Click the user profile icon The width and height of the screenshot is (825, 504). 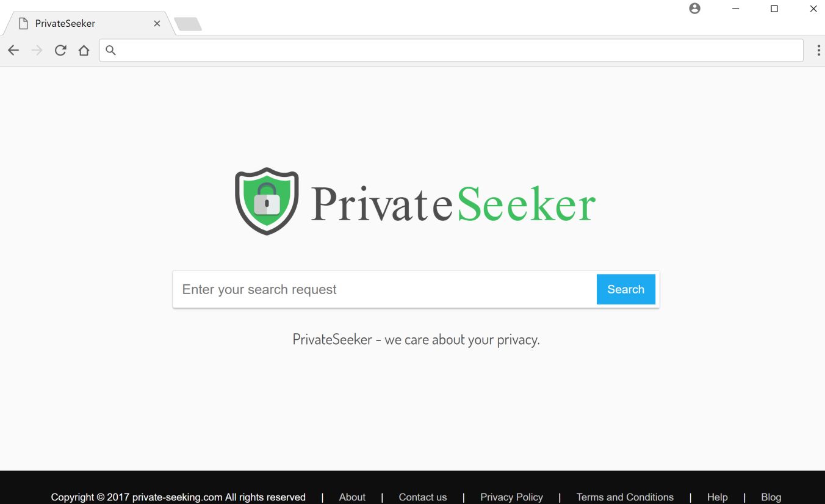[694, 9]
